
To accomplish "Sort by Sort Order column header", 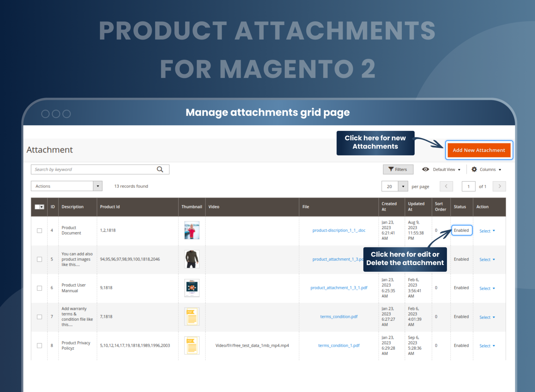I will (x=441, y=207).
